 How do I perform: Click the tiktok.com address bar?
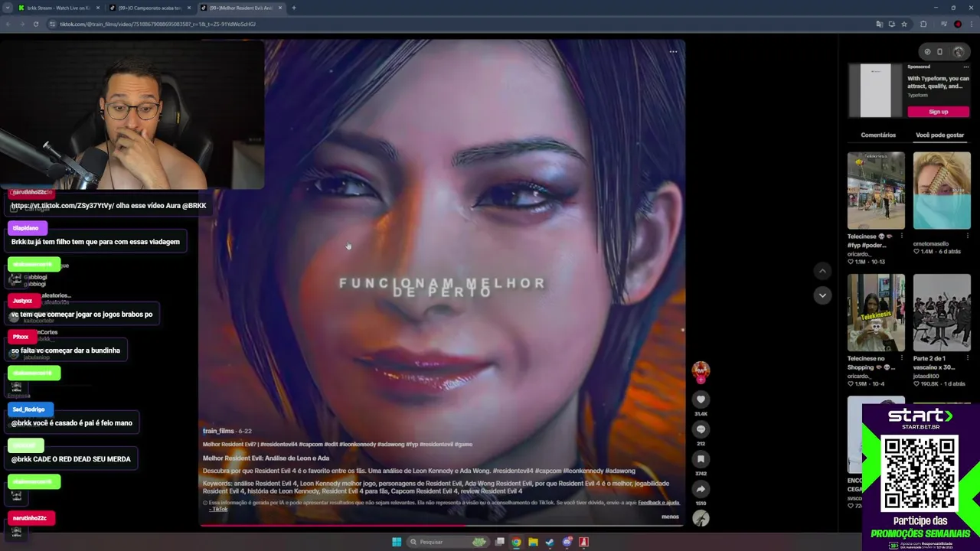pos(459,24)
